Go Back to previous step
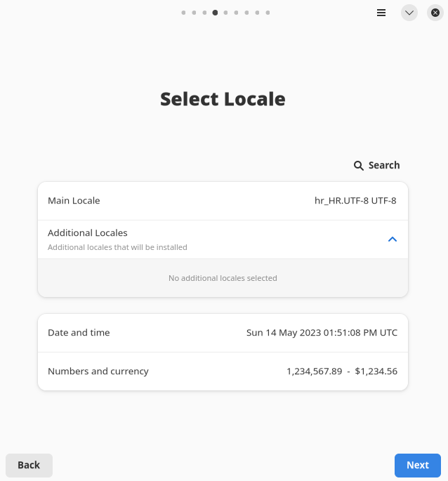448x481 pixels. (29, 465)
